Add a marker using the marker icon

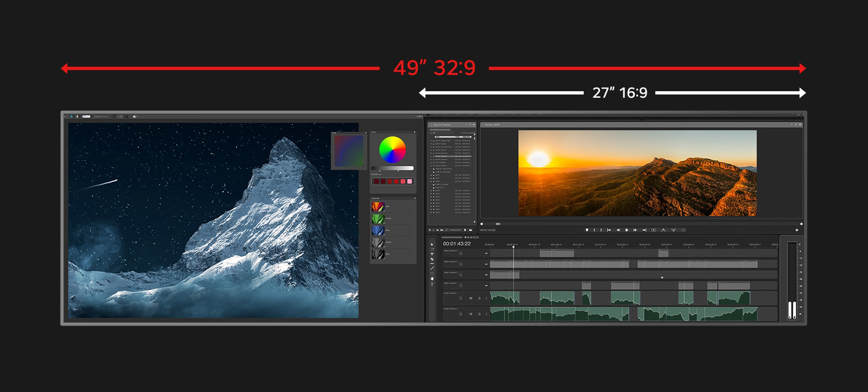pos(586,230)
